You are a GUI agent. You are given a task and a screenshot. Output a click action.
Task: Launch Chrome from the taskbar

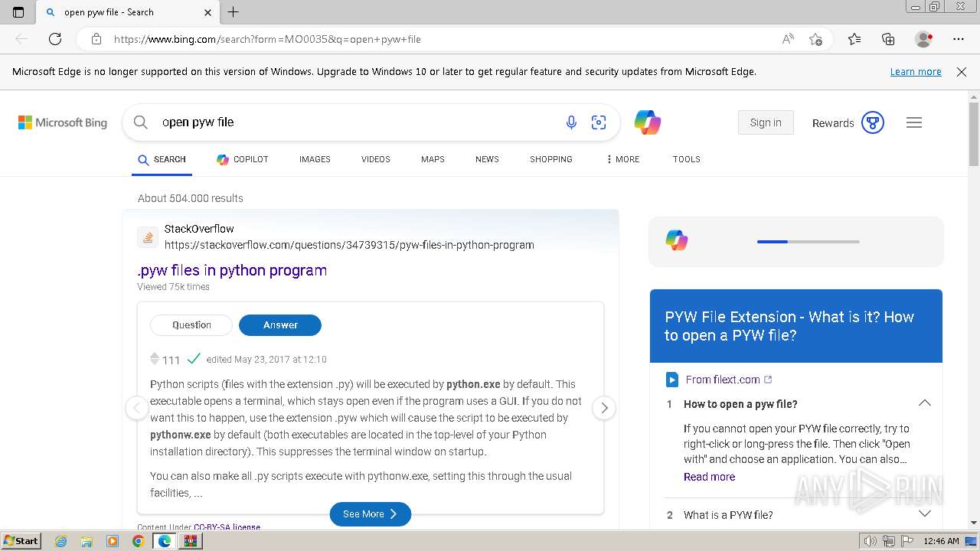(x=138, y=541)
